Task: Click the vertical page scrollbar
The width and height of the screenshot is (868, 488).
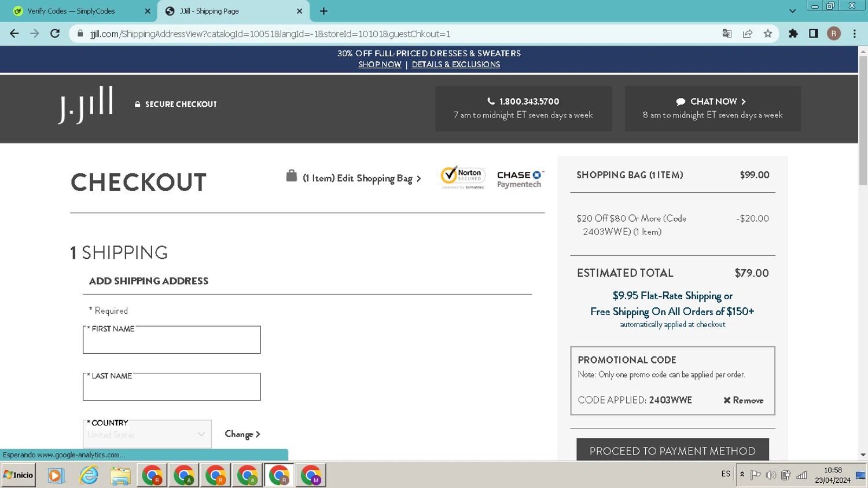Action: [863, 122]
